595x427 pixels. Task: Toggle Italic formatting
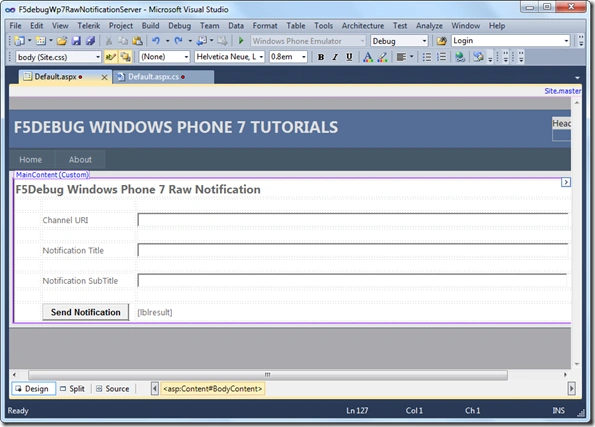click(x=335, y=57)
